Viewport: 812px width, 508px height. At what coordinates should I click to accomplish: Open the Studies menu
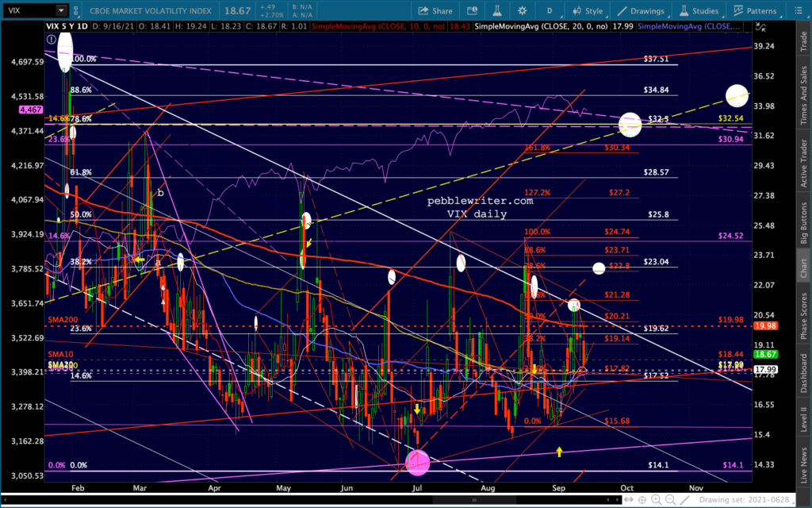pos(699,11)
